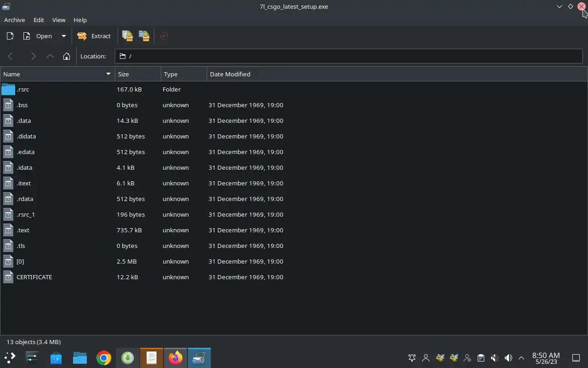This screenshot has width=588, height=368.
Task: Open the system settings sliders icon in taskbar
Action: (x=32, y=357)
